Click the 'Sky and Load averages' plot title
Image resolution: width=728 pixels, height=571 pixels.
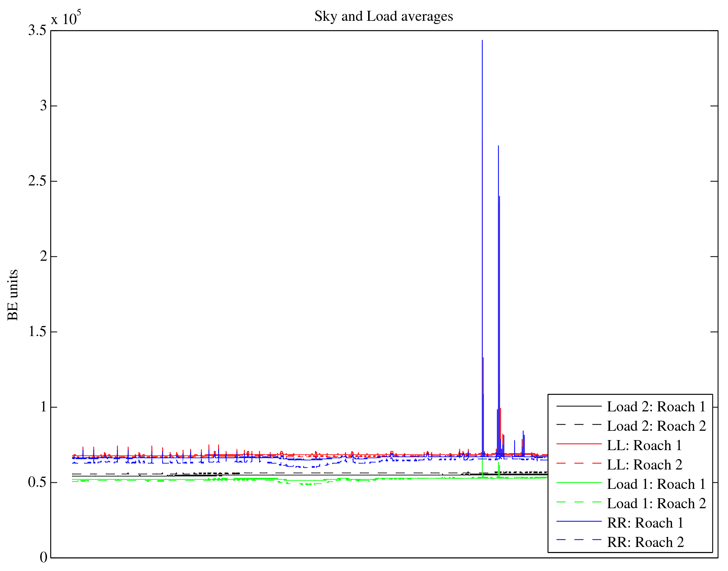point(384,16)
